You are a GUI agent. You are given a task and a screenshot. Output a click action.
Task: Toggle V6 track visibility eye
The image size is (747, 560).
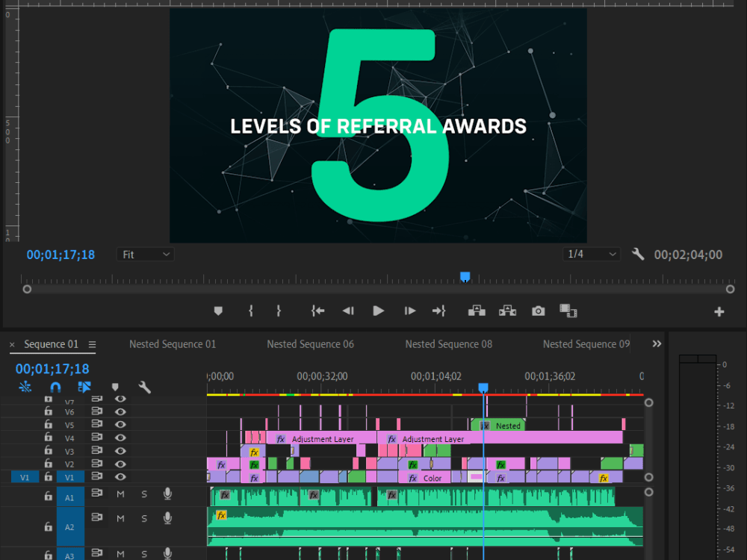point(120,411)
